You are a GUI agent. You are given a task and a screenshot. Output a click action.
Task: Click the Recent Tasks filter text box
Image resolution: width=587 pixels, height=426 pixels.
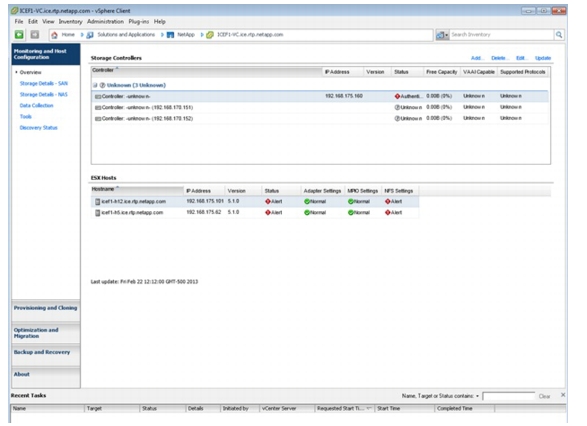508,396
